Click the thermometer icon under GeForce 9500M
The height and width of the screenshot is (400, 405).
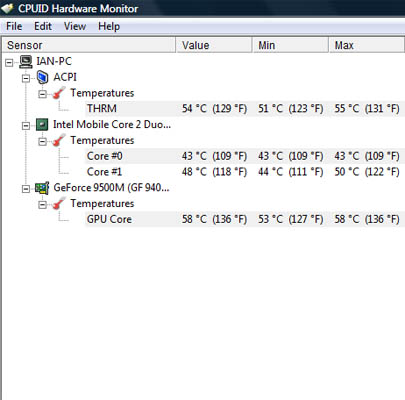click(x=59, y=204)
